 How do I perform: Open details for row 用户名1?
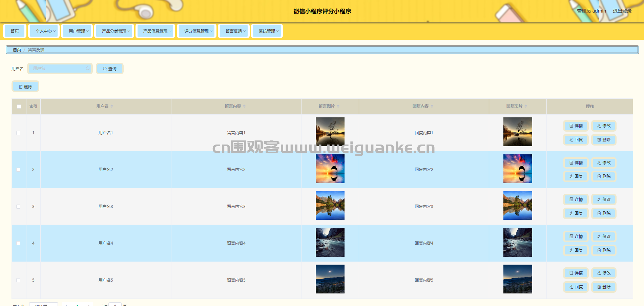(x=576, y=126)
